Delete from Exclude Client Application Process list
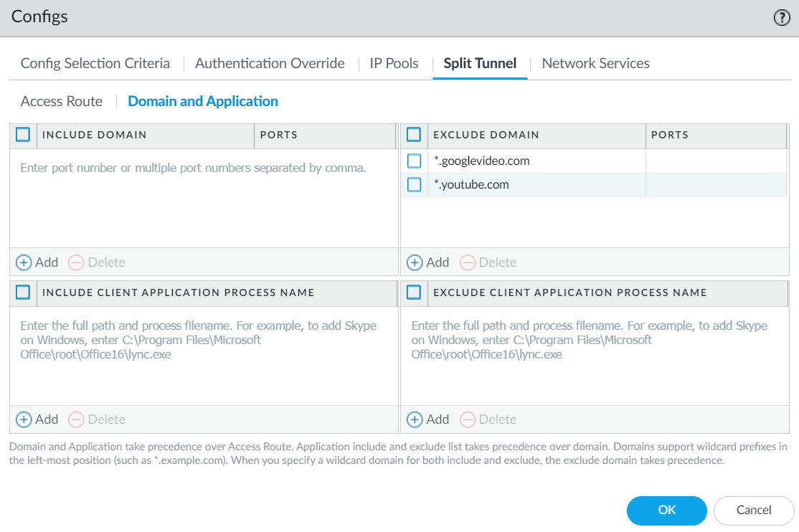 click(467, 419)
